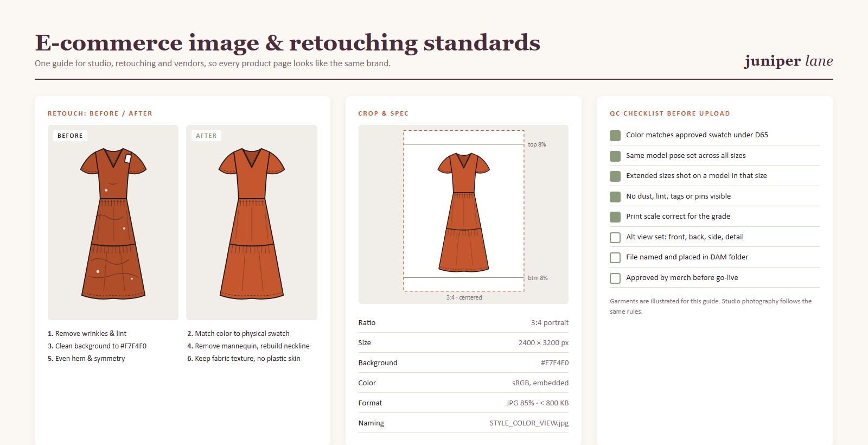This screenshot has height=445, width=868.
Task: Toggle 'No dust, lint, tags or pins visible' checkbox
Action: tap(615, 196)
